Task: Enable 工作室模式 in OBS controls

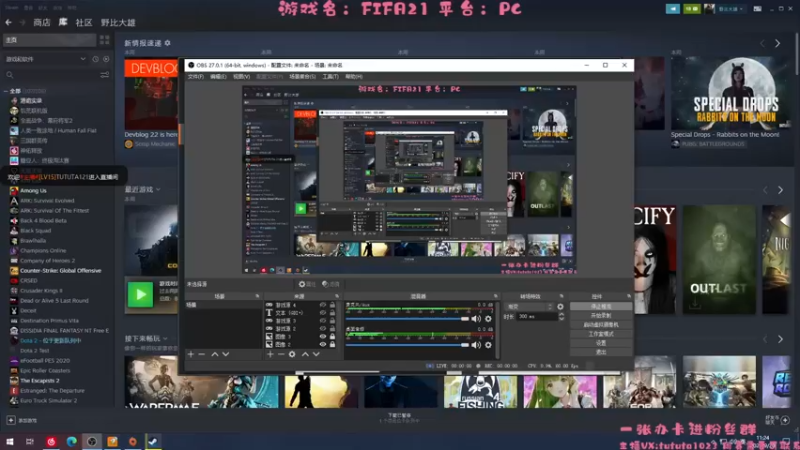Action: pos(601,334)
